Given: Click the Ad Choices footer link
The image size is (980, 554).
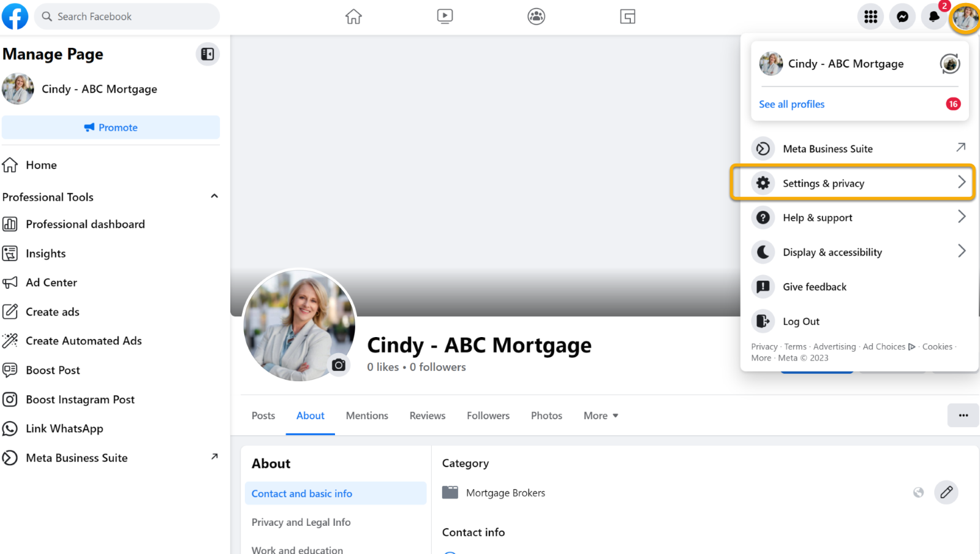Looking at the screenshot, I should [x=889, y=347].
